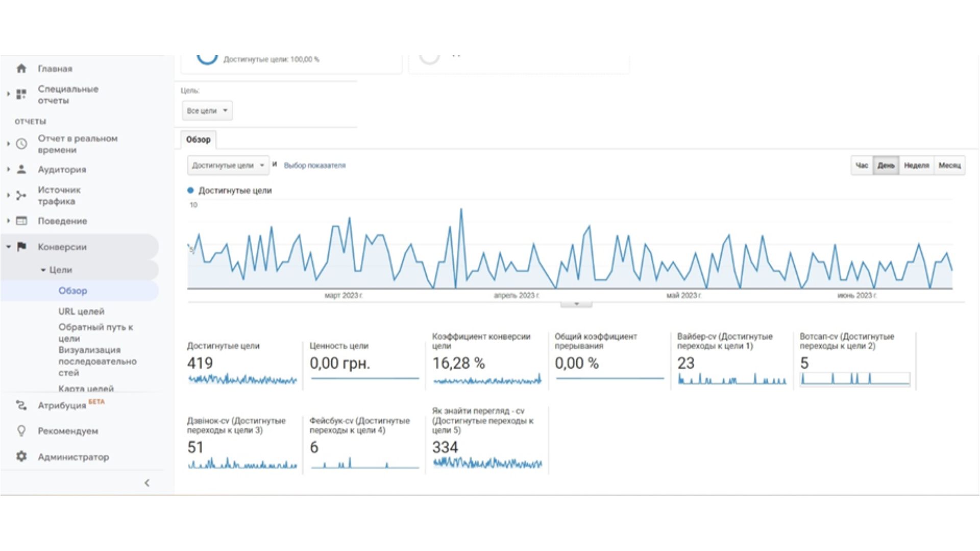Viewport: 980px width, 551px height.
Task: Open the URL целей report
Action: point(81,311)
